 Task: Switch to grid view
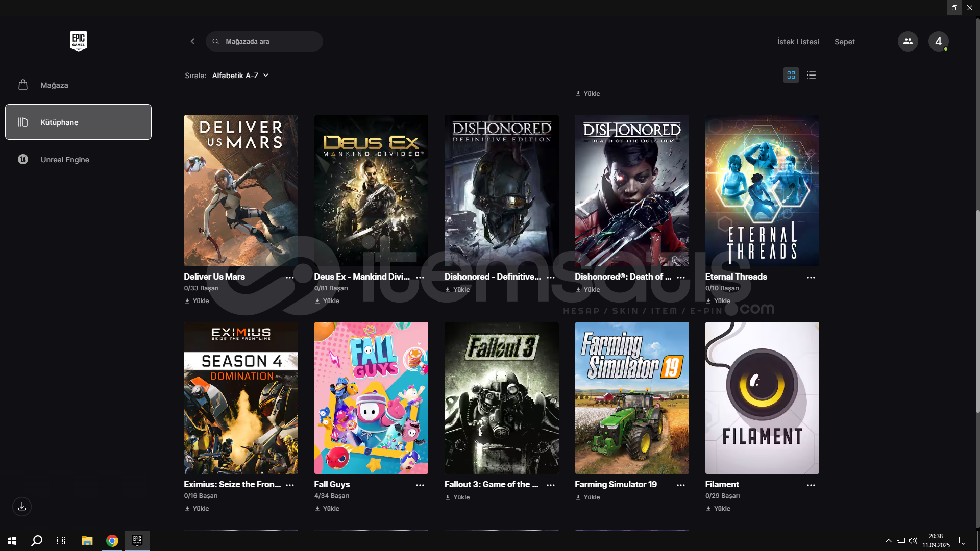(791, 75)
